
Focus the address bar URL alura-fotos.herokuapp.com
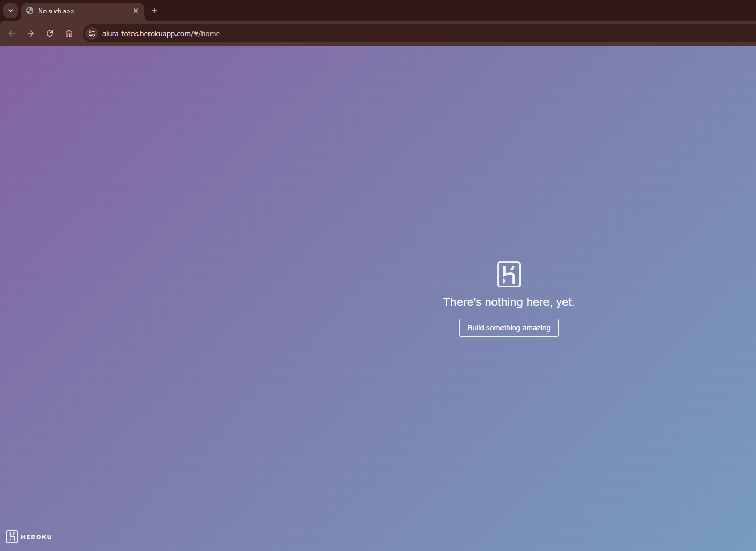[161, 33]
